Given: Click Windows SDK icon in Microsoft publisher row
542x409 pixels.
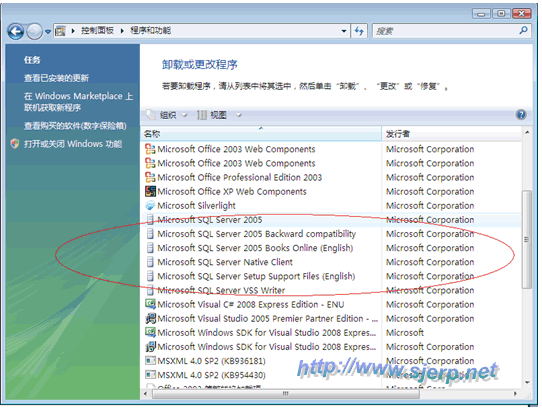Looking at the screenshot, I should pos(150,332).
